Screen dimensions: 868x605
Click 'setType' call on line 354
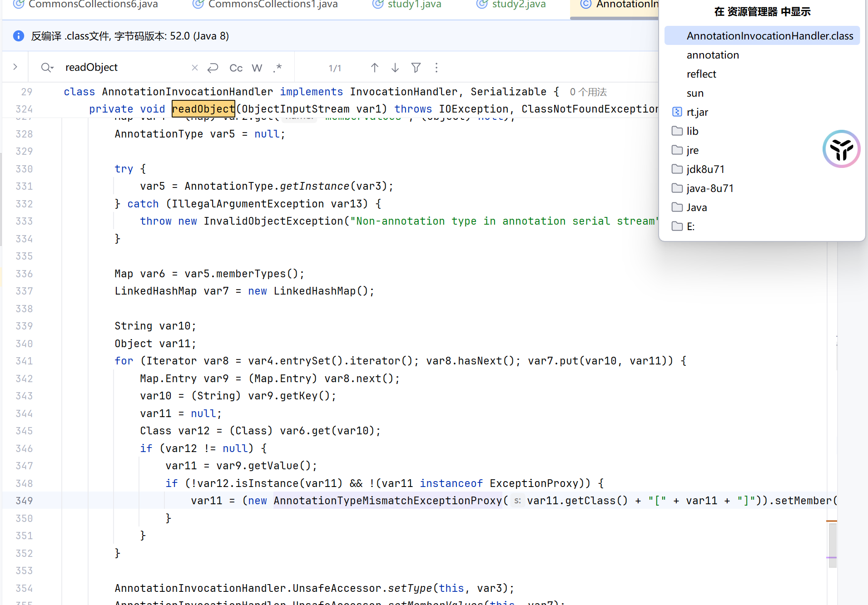tap(410, 588)
